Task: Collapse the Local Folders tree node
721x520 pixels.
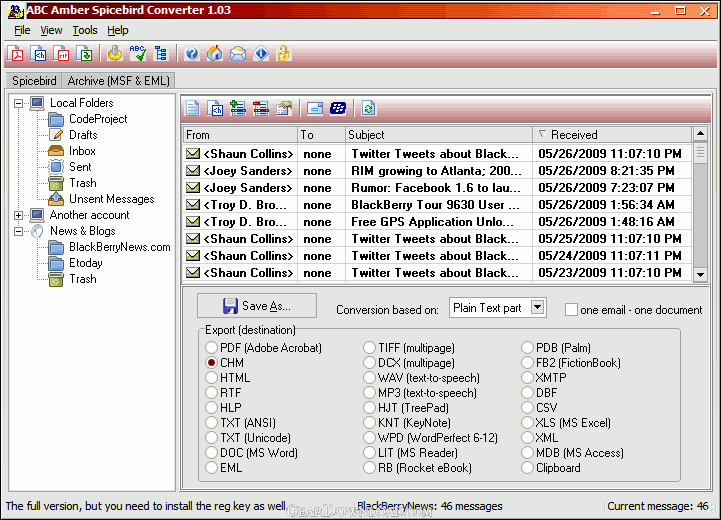Action: 18,103
